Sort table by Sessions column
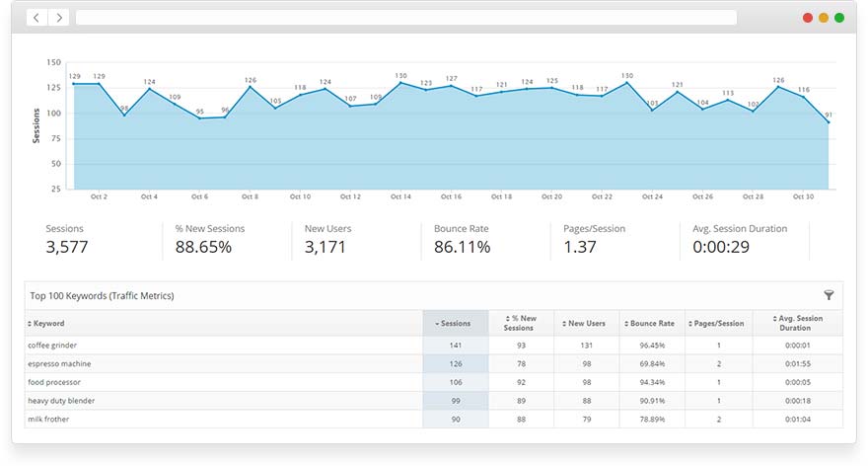868x466 pixels. [x=455, y=323]
